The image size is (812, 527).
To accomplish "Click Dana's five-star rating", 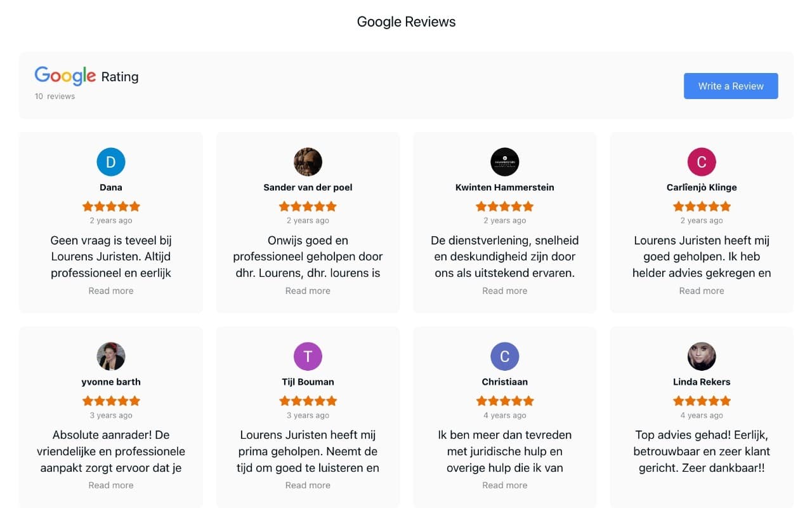I will 111,206.
